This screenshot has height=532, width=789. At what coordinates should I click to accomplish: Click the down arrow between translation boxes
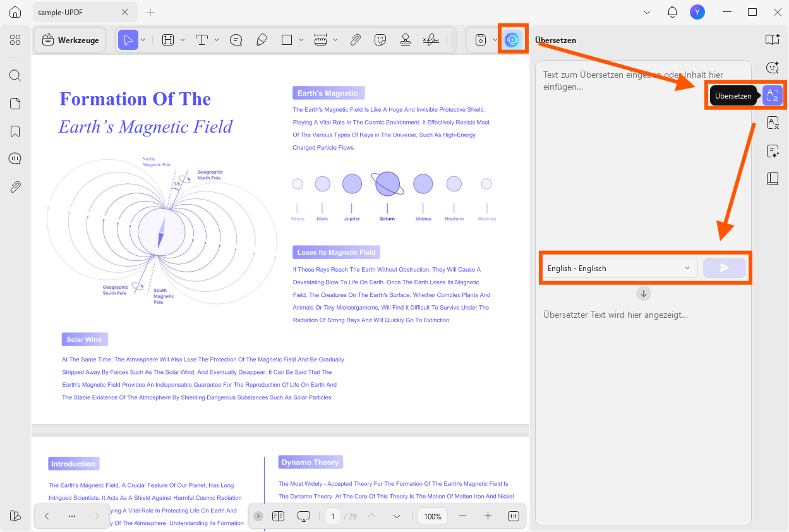click(644, 293)
